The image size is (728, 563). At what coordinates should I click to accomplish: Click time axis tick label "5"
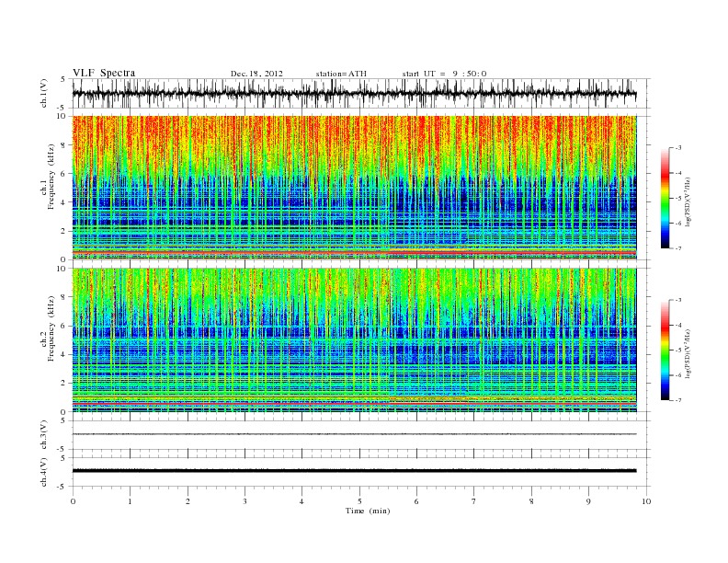point(359,501)
